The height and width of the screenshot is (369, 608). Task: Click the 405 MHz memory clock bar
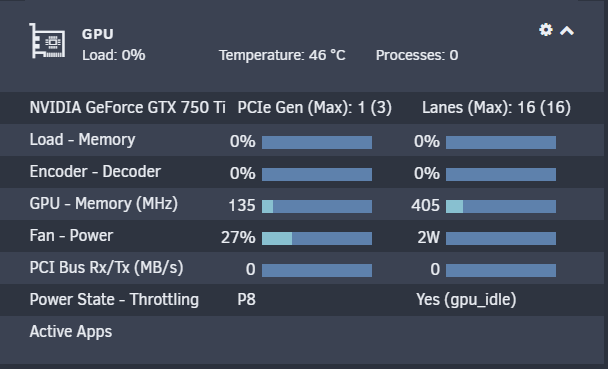click(501, 206)
